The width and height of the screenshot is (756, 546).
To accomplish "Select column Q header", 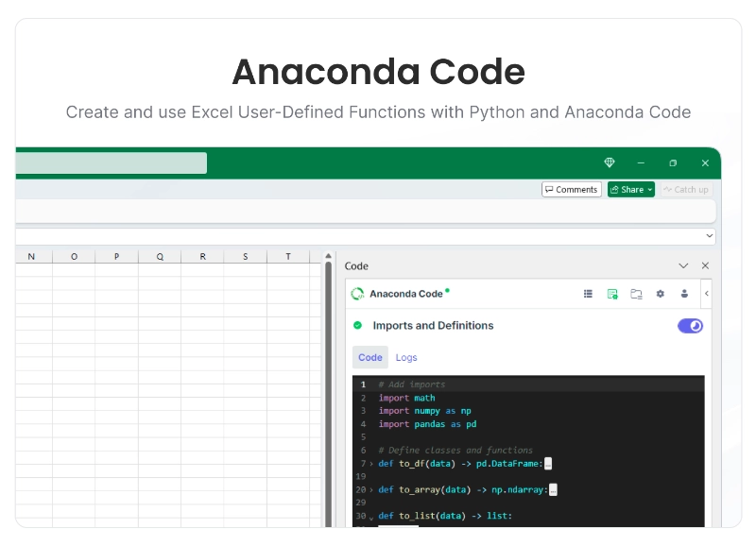I will click(160, 256).
